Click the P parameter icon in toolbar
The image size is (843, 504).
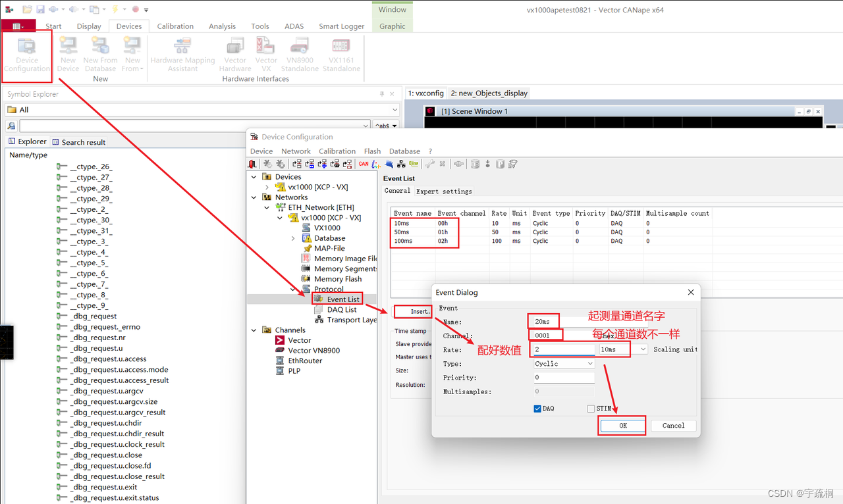click(501, 164)
